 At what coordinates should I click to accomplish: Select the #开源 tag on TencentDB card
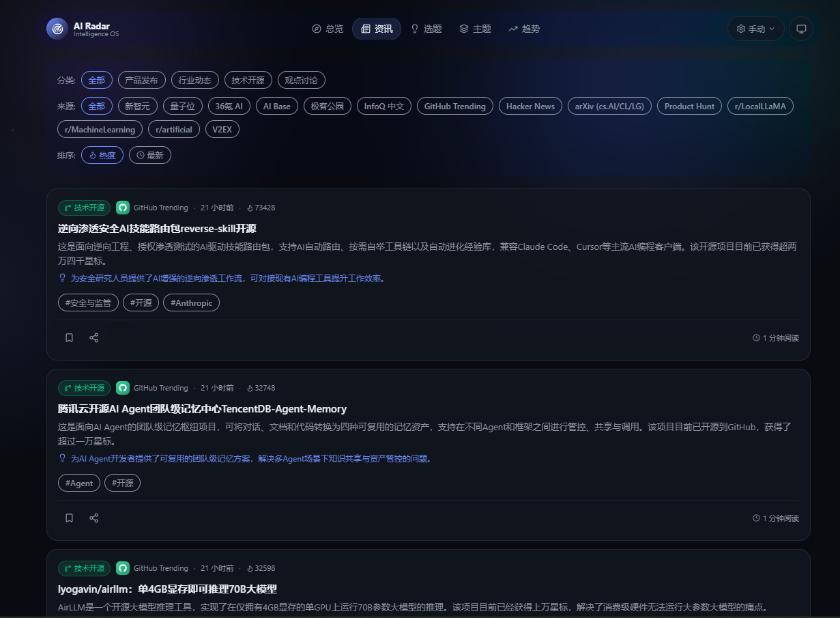[x=122, y=483]
